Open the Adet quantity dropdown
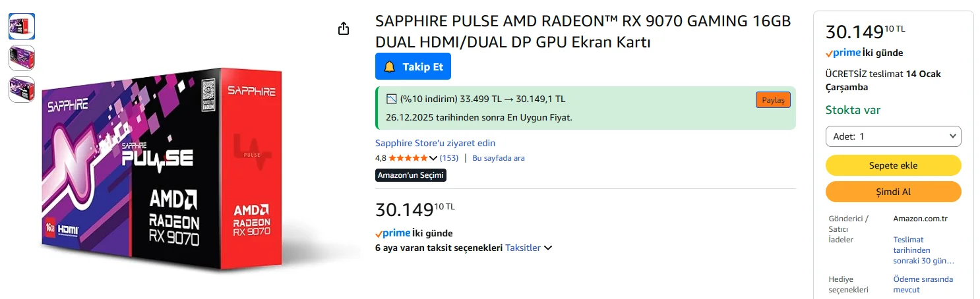Screen dimensions: 980x299 click(x=893, y=136)
